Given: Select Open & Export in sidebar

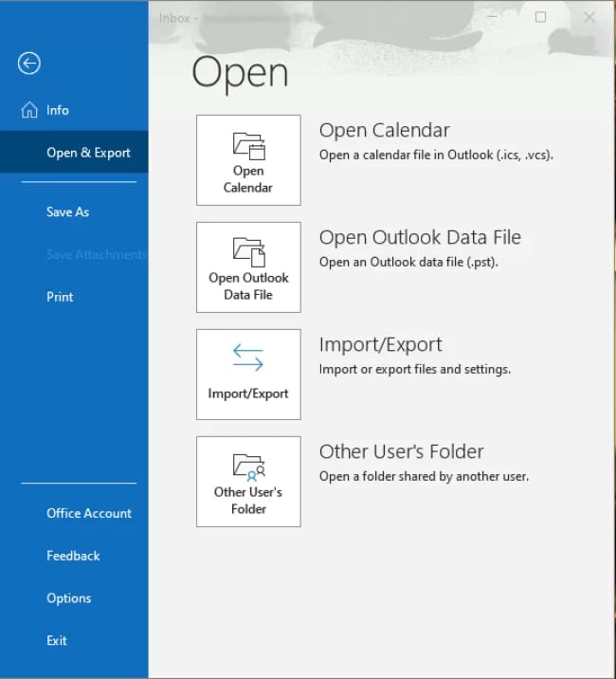Looking at the screenshot, I should point(74,153).
